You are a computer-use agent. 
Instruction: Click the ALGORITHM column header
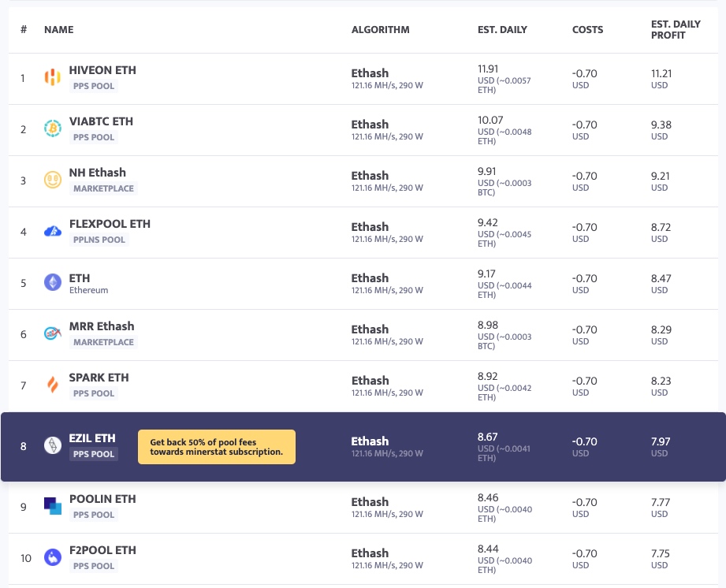(x=380, y=30)
